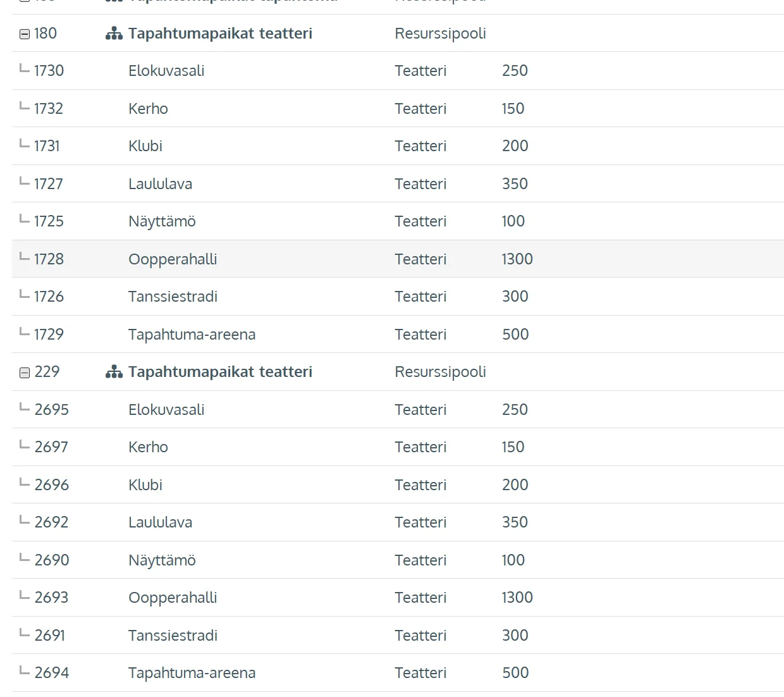
Task: Select Klubi in row 1731
Action: click(145, 146)
